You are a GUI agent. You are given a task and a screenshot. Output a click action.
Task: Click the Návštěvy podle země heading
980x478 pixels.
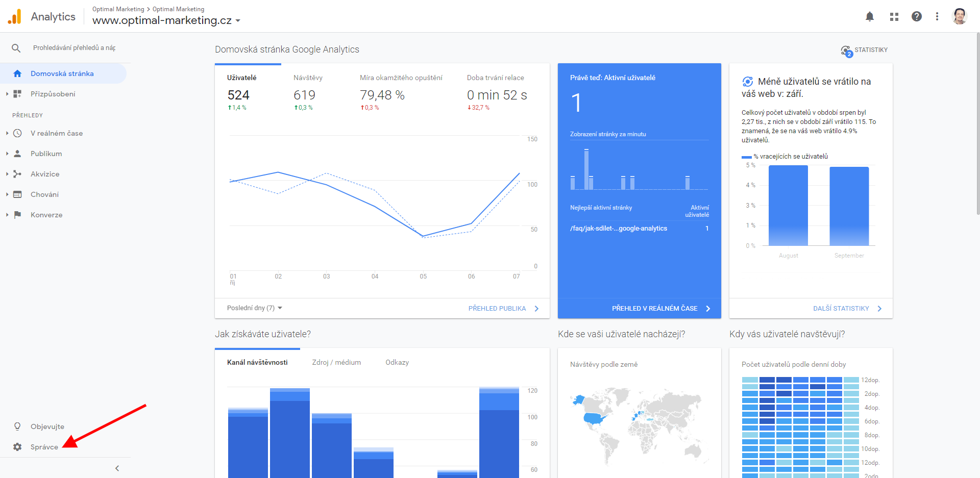[x=604, y=364]
